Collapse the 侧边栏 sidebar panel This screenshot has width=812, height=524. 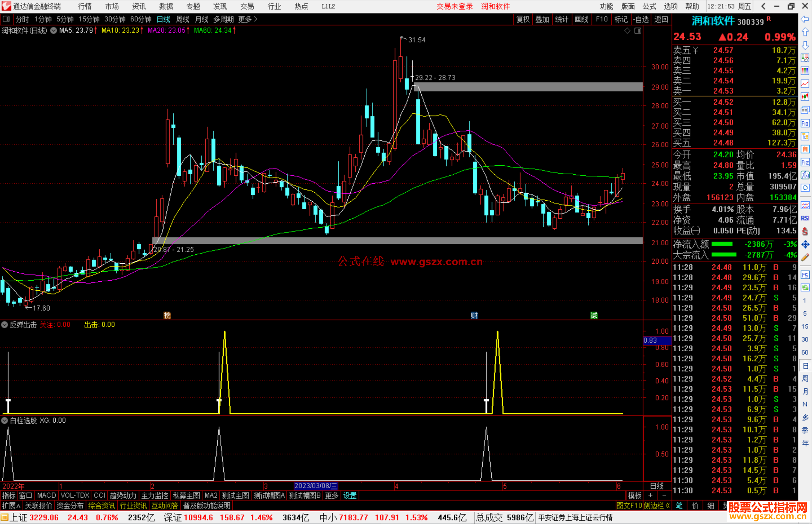click(x=657, y=506)
